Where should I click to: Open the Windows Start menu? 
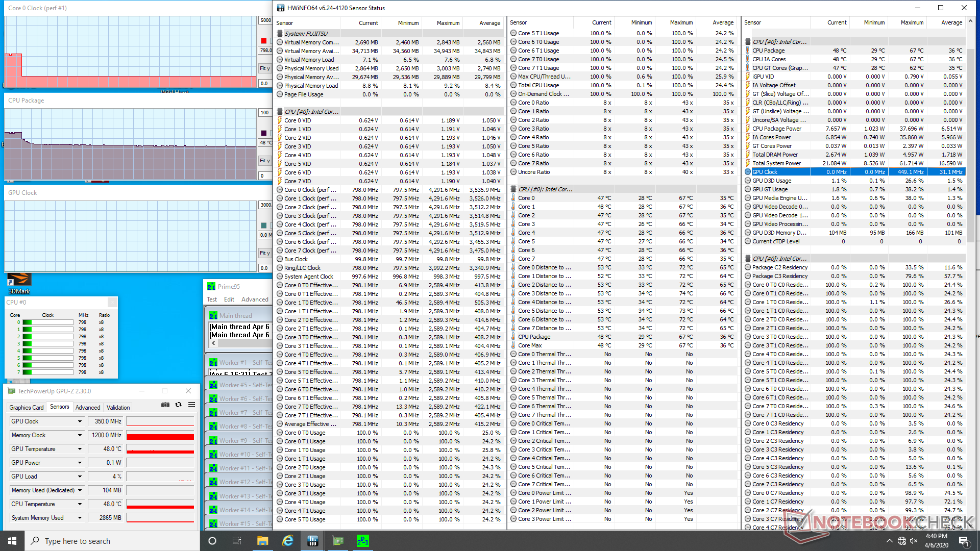12,541
